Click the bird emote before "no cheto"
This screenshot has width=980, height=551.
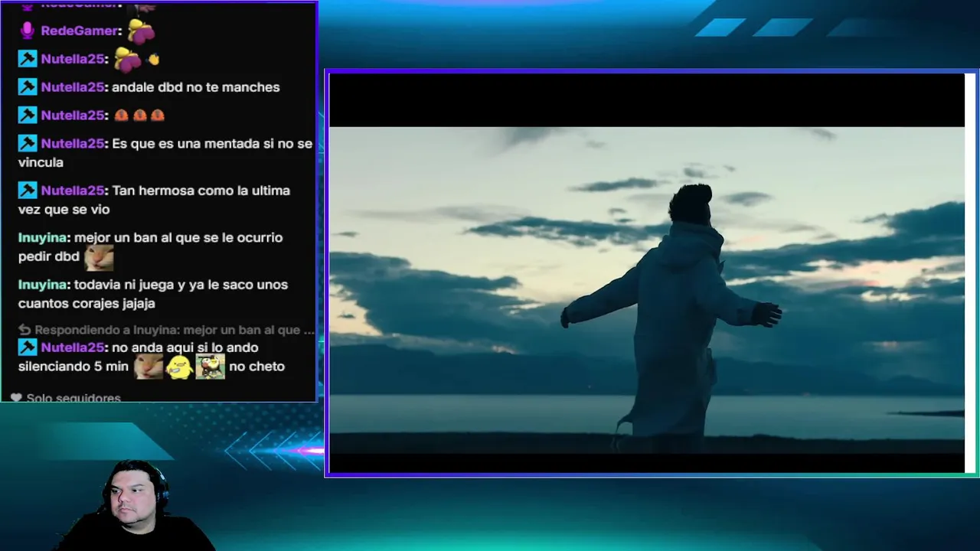click(x=210, y=367)
